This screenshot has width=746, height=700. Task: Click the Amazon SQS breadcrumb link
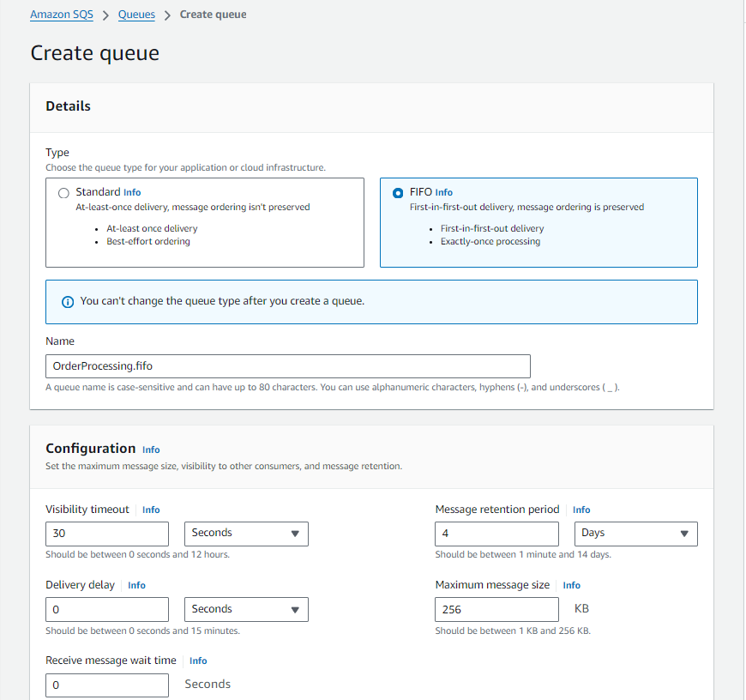pyautogui.click(x=61, y=14)
